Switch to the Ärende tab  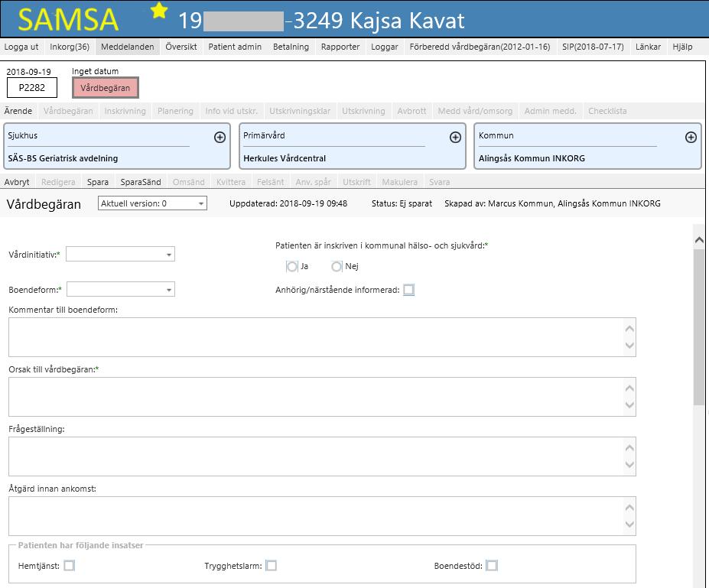pyautogui.click(x=18, y=111)
